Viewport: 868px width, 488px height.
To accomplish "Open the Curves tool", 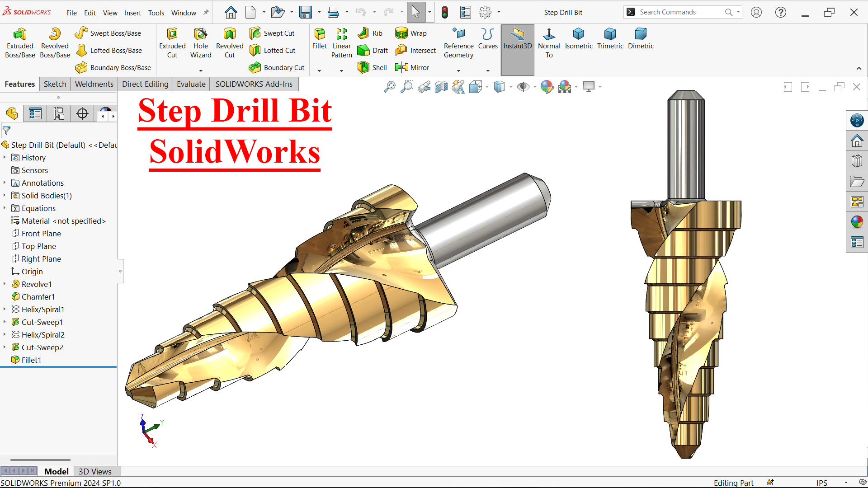I will (488, 38).
